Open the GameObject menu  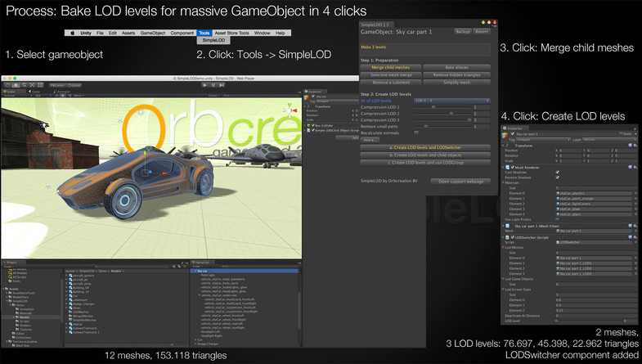click(x=153, y=34)
